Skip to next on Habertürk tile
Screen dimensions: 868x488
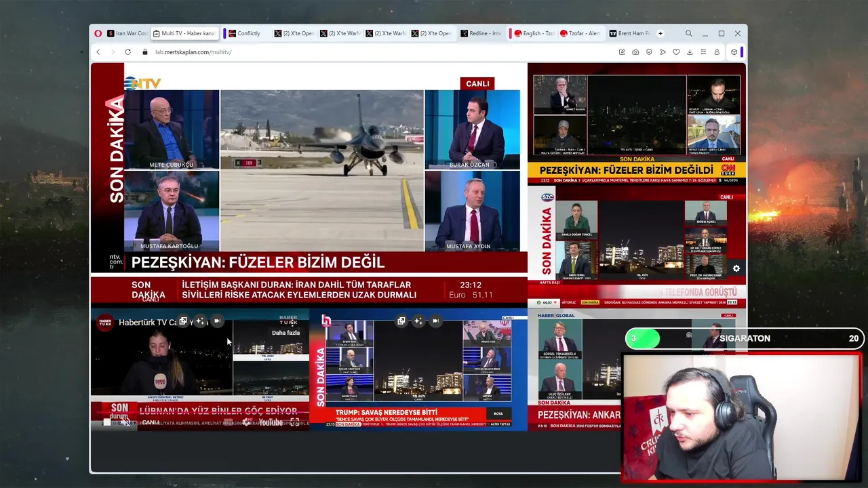217,321
